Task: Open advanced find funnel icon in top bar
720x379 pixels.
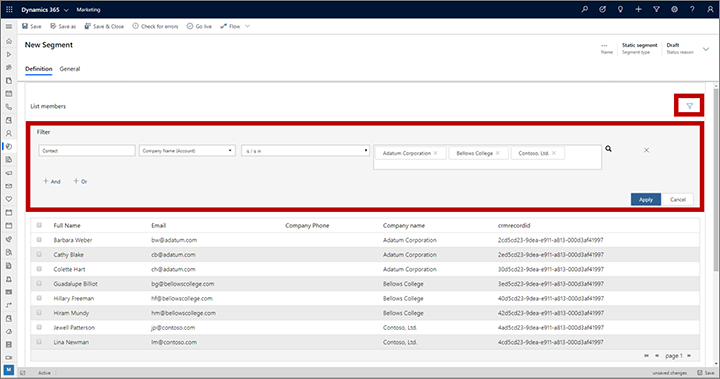Action: (x=656, y=9)
